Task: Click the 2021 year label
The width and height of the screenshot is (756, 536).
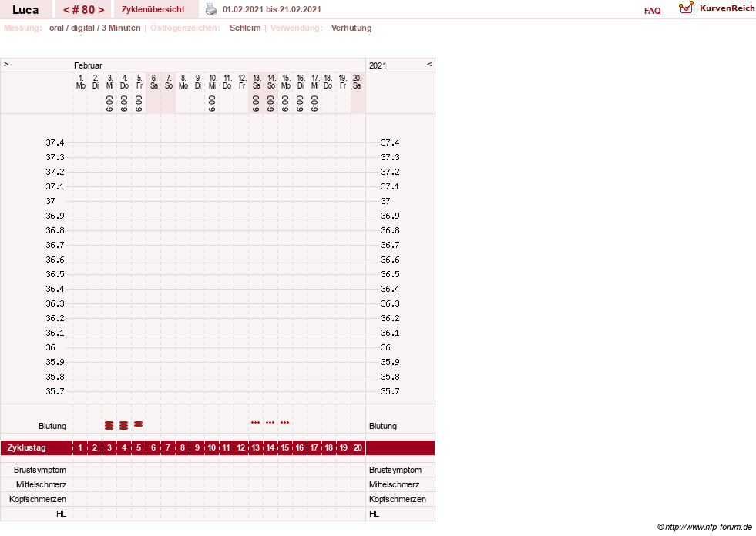Action: click(378, 65)
